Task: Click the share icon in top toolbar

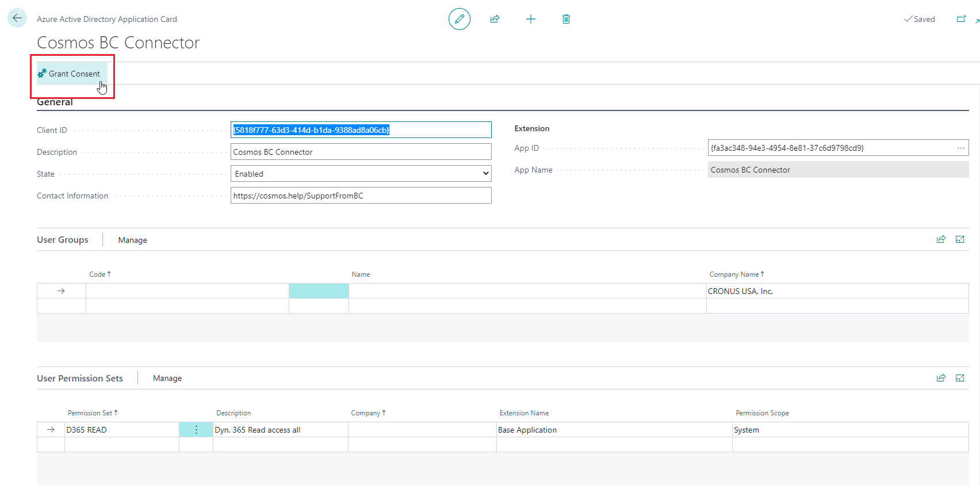Action: tap(495, 19)
